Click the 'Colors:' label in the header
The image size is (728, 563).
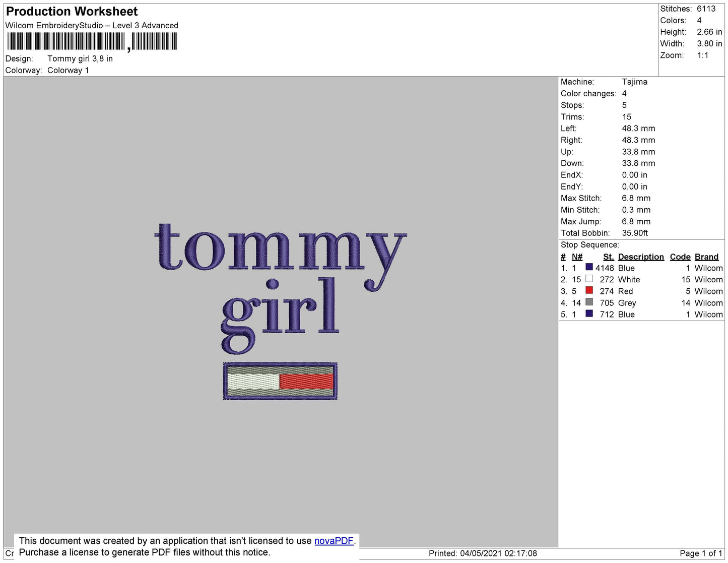pos(673,20)
